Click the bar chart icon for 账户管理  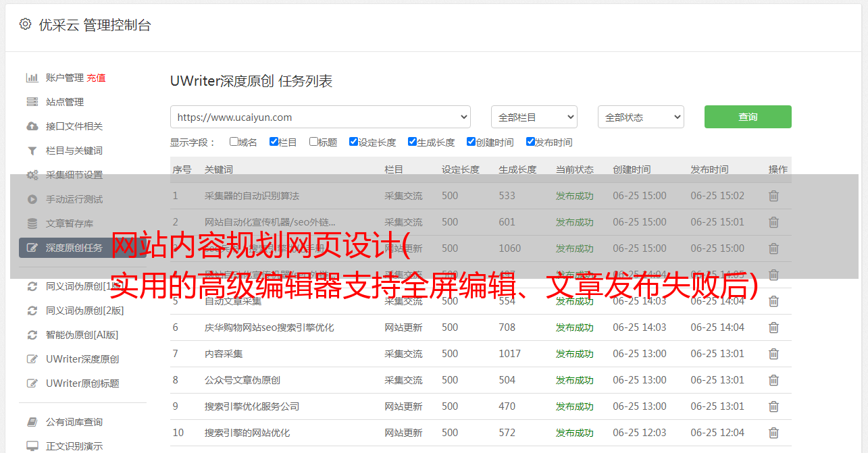pos(32,78)
